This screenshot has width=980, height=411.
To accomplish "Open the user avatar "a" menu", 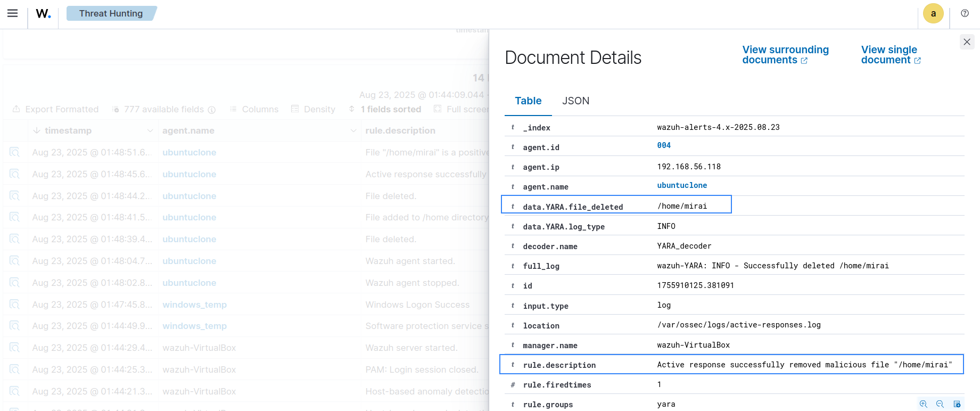I will 933,14.
